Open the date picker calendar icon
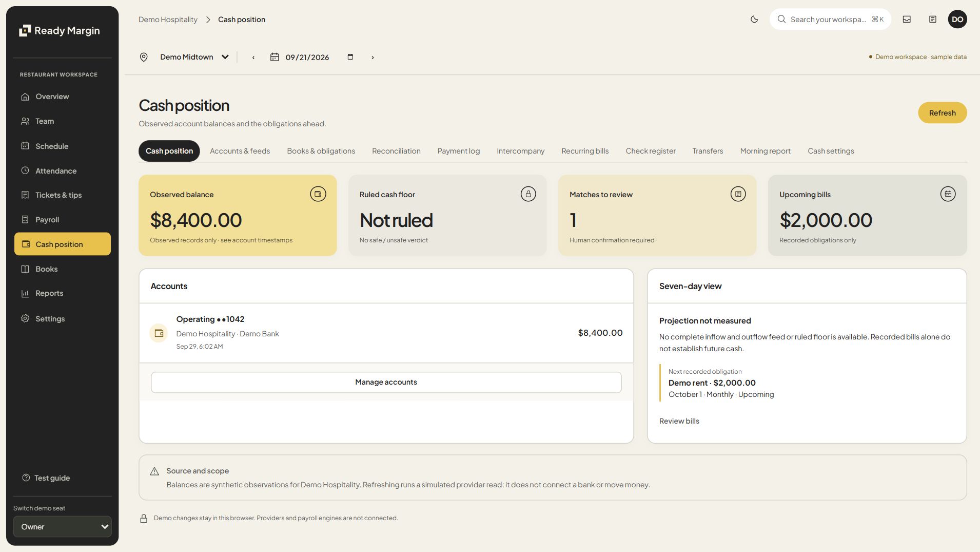980x552 pixels. click(350, 57)
